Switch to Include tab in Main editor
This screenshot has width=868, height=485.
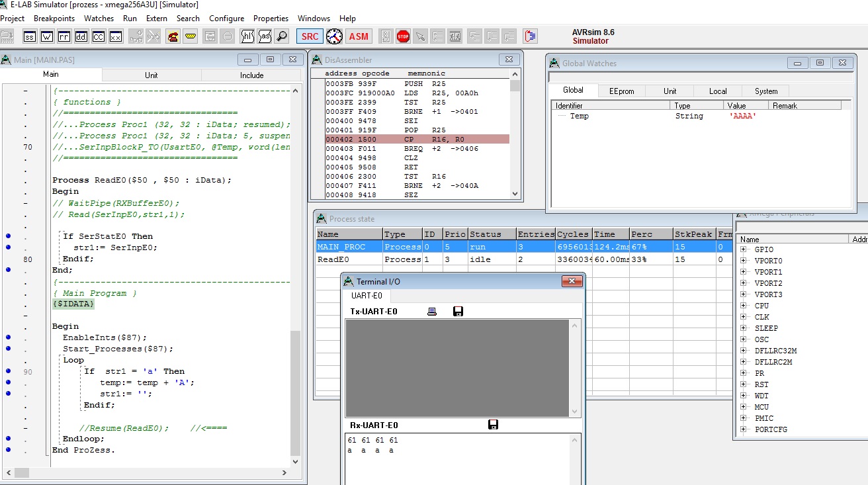tap(251, 75)
